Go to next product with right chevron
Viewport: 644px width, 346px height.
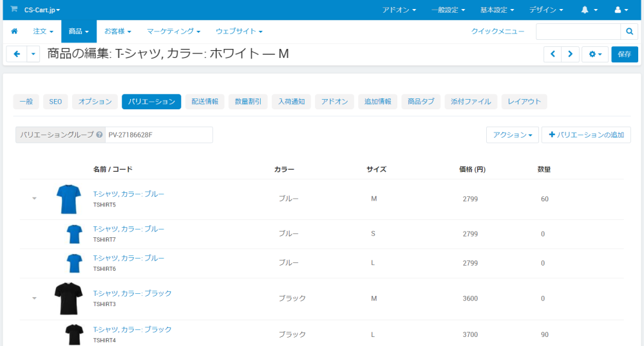click(x=570, y=54)
